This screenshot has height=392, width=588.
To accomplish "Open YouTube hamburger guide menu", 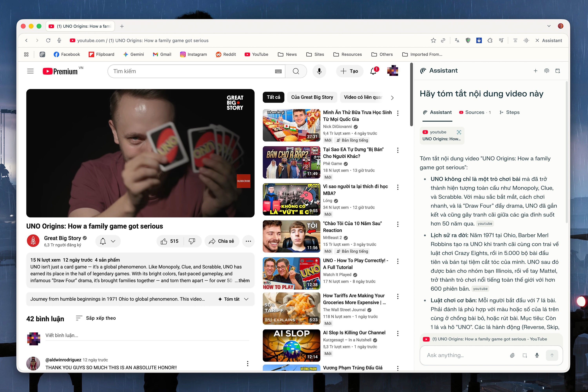I will click(30, 71).
